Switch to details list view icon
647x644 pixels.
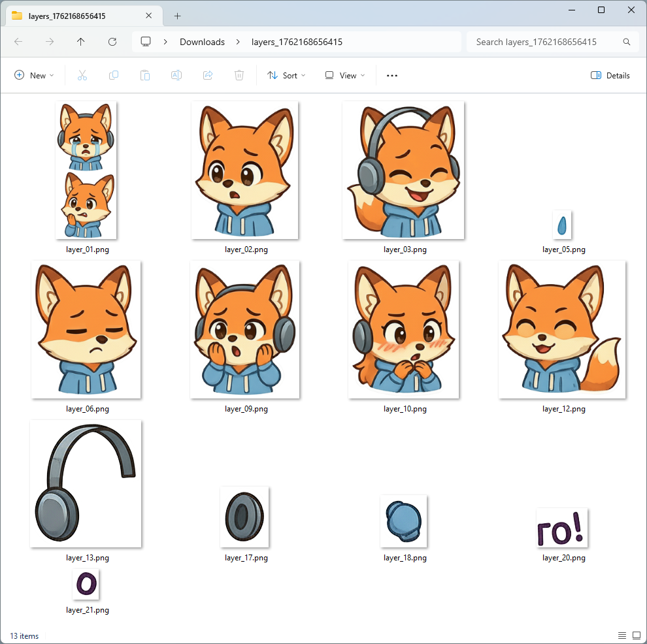pos(622,636)
